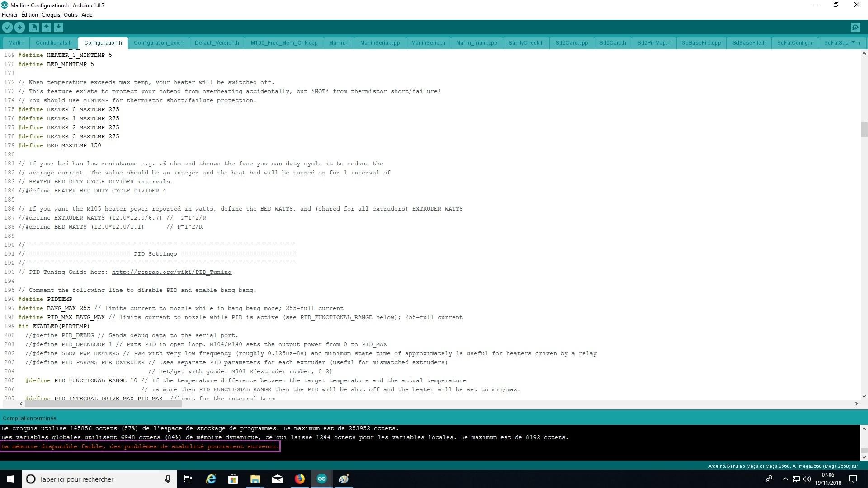Switch to the Marlin_main.cpp tab
This screenshot has width=868, height=488.
tap(476, 43)
